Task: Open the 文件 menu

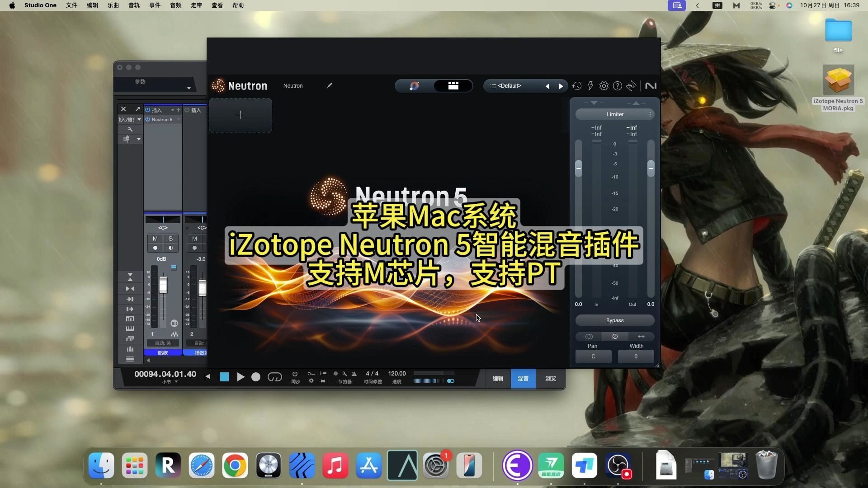Action: click(x=71, y=5)
